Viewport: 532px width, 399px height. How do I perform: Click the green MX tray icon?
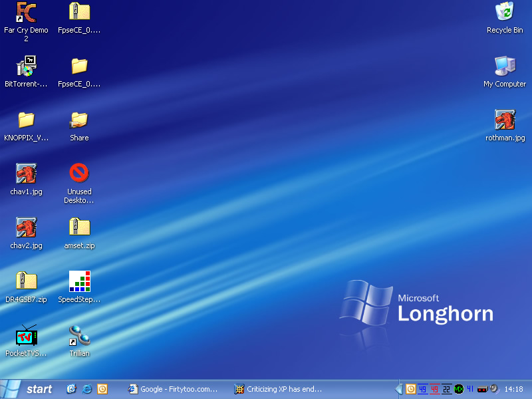pos(458,389)
